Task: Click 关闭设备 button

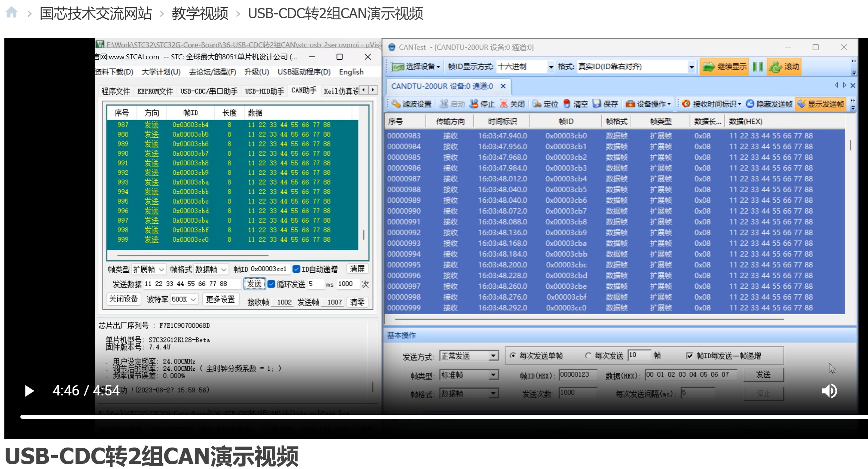Action: click(123, 299)
